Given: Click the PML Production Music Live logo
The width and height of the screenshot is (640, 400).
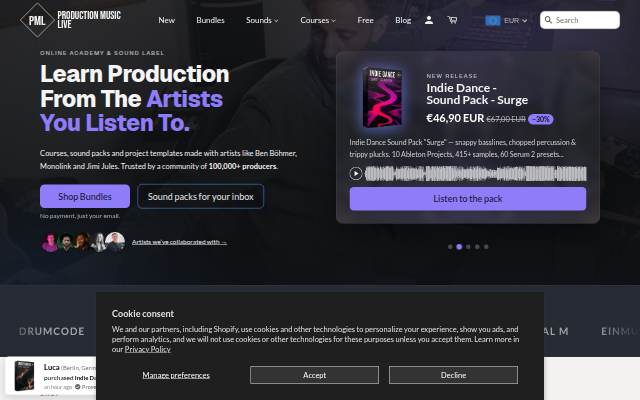Looking at the screenshot, I should [70, 20].
